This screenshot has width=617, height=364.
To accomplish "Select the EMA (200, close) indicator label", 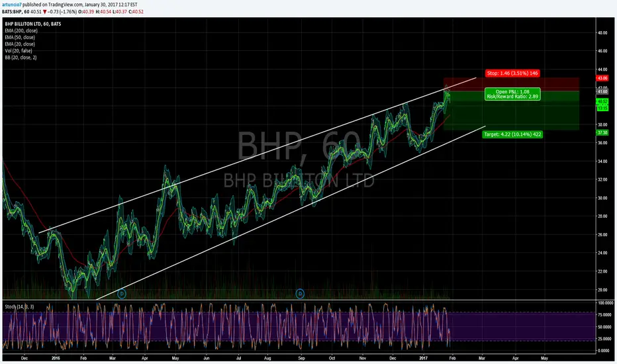I will (x=21, y=30).
